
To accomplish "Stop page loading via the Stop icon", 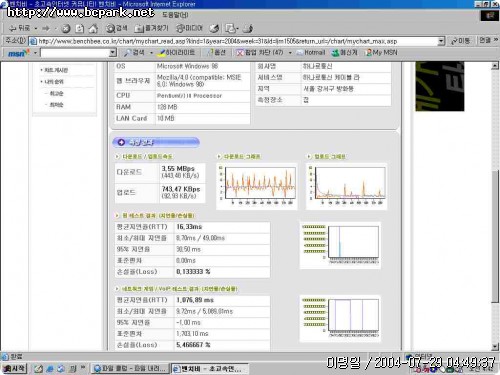I will pyautogui.click(x=66, y=29).
